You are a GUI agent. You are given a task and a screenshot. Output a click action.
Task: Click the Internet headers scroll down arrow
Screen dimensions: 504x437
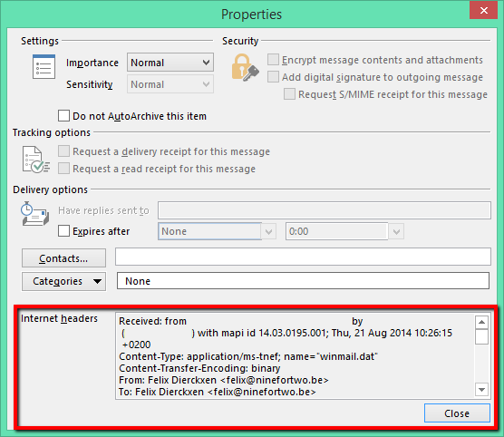[482, 390]
